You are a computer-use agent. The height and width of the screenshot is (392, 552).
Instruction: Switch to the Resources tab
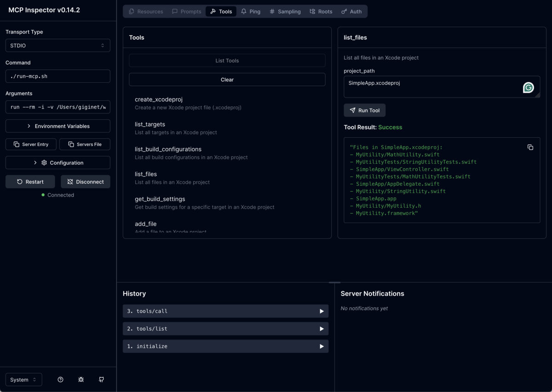(146, 11)
